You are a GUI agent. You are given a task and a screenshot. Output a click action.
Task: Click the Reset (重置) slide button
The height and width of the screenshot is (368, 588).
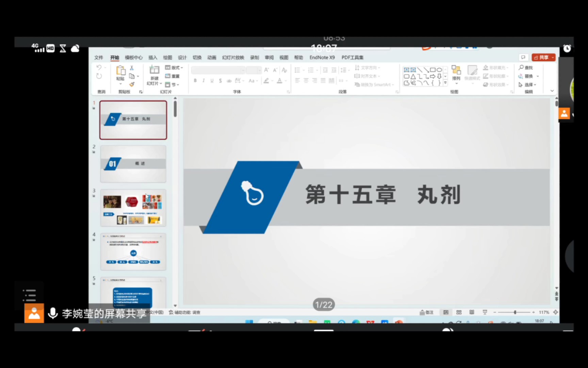pyautogui.click(x=172, y=76)
